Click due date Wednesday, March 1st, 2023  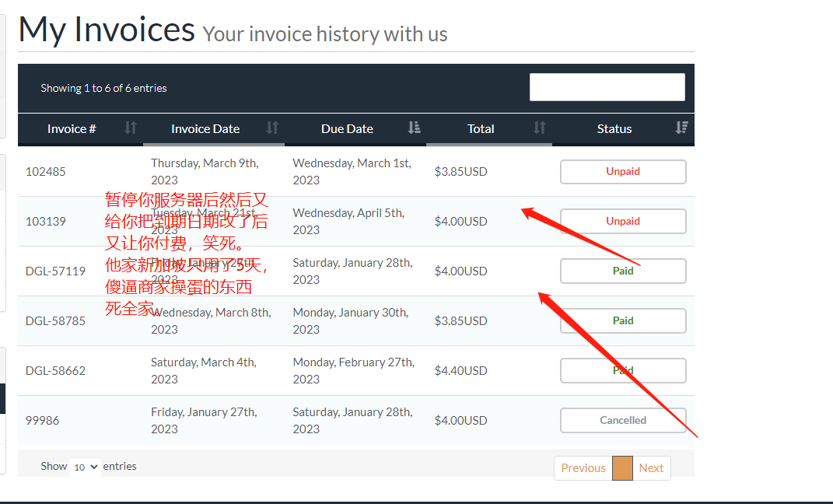tap(352, 172)
